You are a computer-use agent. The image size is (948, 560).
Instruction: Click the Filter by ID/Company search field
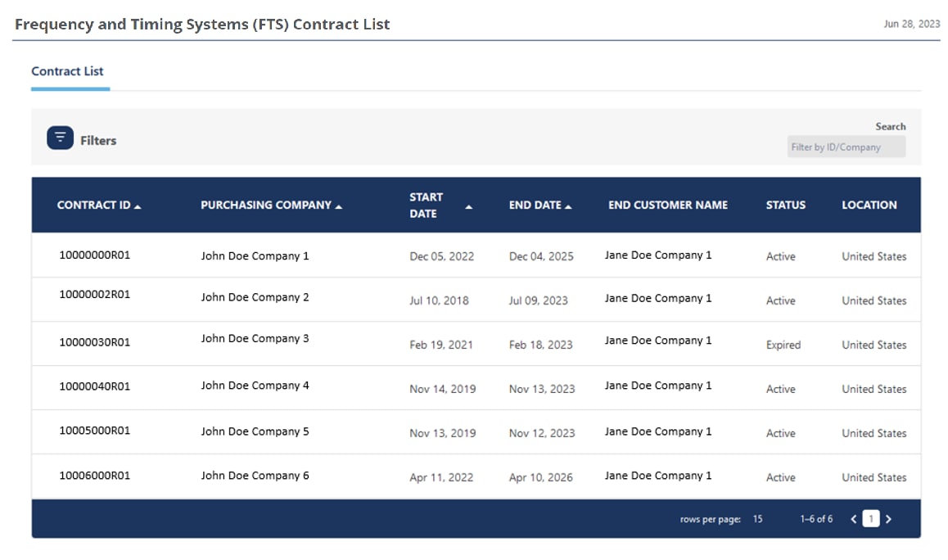coord(846,147)
